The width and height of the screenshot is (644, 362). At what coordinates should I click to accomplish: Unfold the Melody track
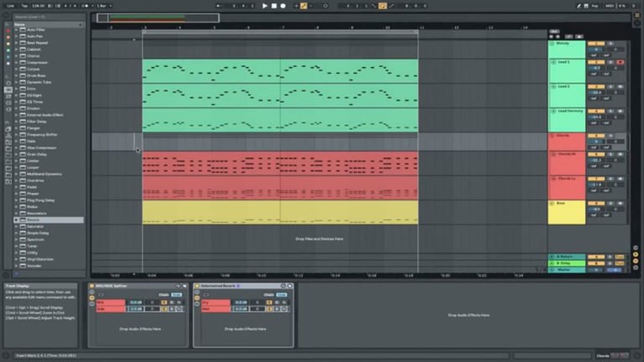coord(553,44)
